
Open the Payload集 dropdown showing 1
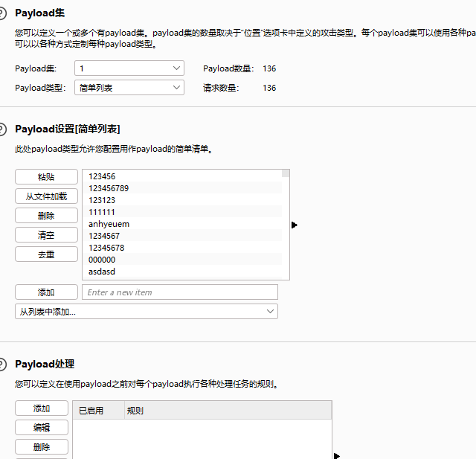(129, 68)
